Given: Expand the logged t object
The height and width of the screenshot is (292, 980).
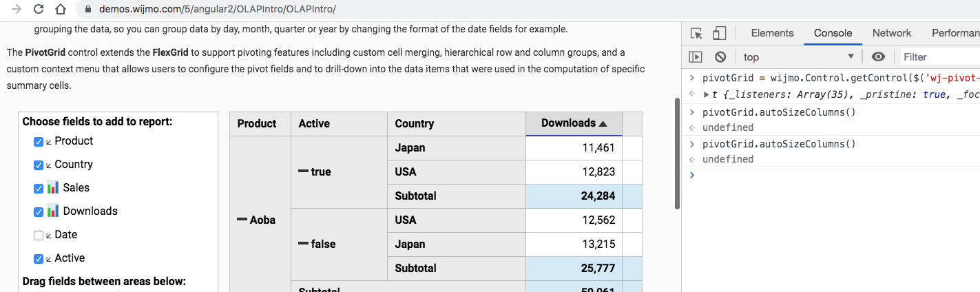Looking at the screenshot, I should pyautogui.click(x=706, y=94).
